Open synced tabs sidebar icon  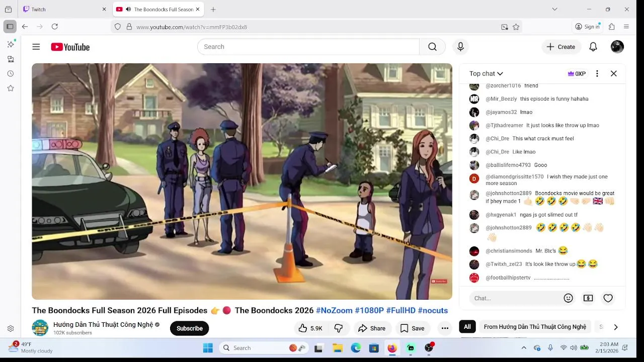11,59
